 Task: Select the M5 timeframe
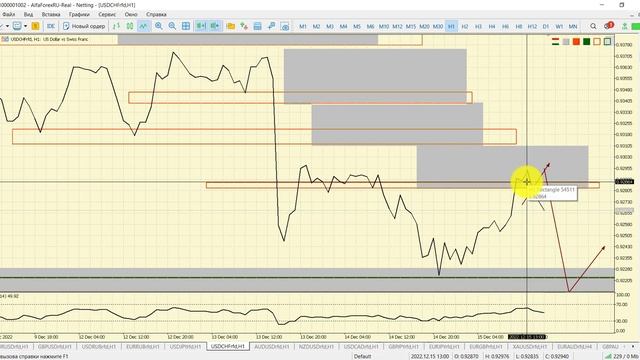357,26
